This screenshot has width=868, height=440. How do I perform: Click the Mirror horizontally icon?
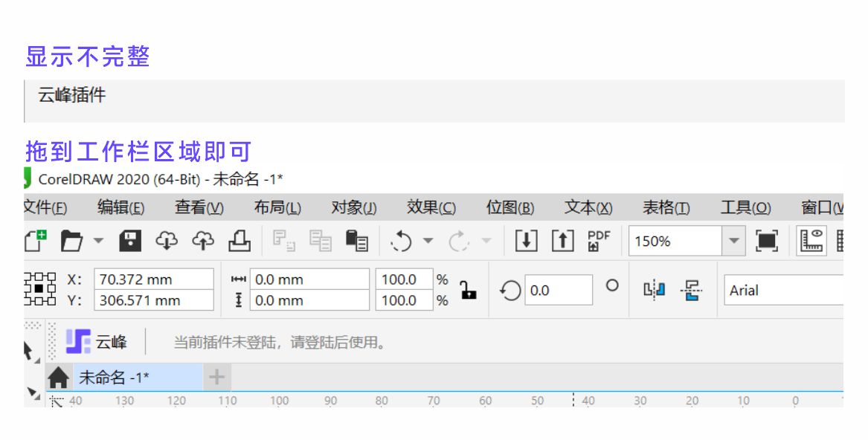pyautogui.click(x=655, y=290)
